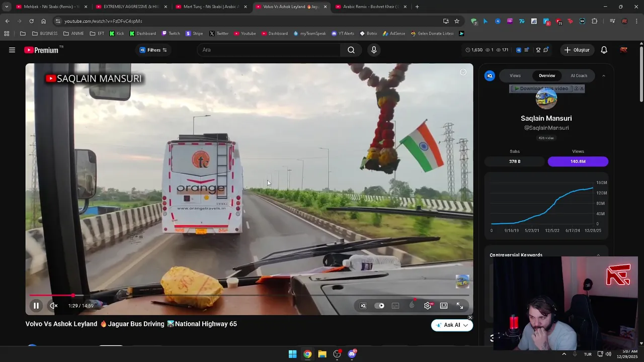This screenshot has width=644, height=362.
Task: Open the Gelen Donate Listesi bookmark
Action: [x=432, y=34]
